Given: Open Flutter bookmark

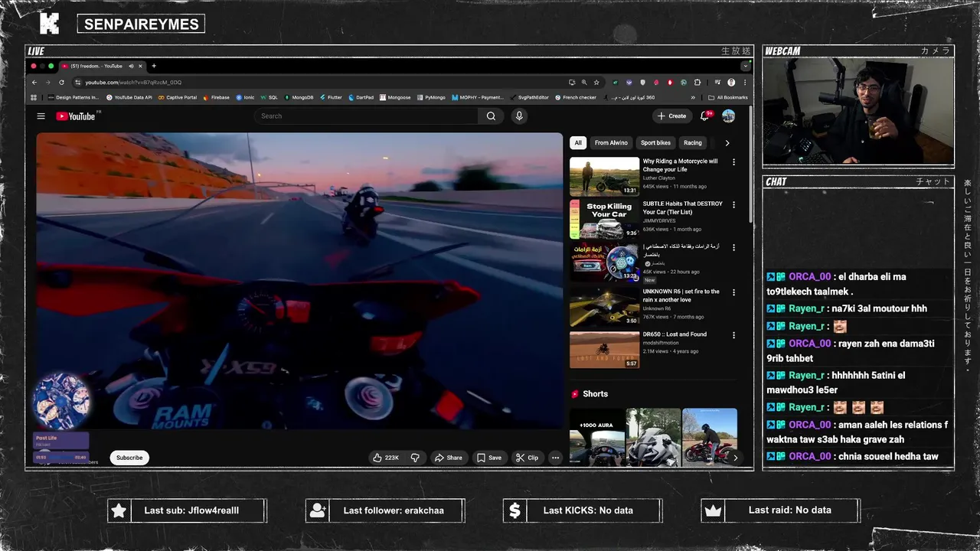Looking at the screenshot, I should coord(331,98).
